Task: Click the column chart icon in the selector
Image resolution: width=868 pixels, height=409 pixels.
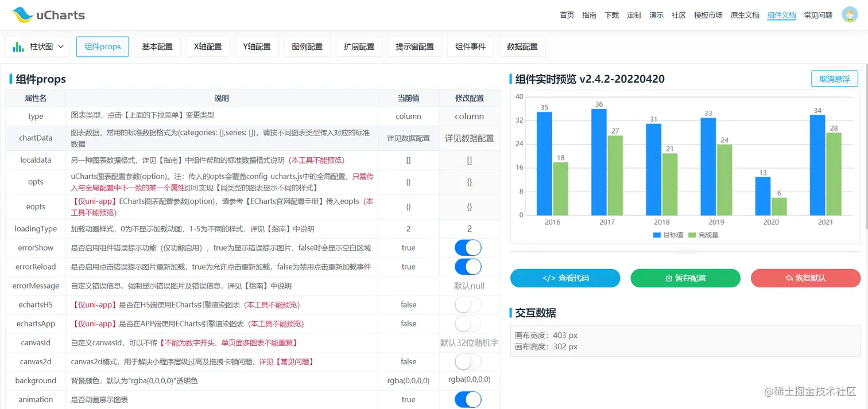Action: 18,47
